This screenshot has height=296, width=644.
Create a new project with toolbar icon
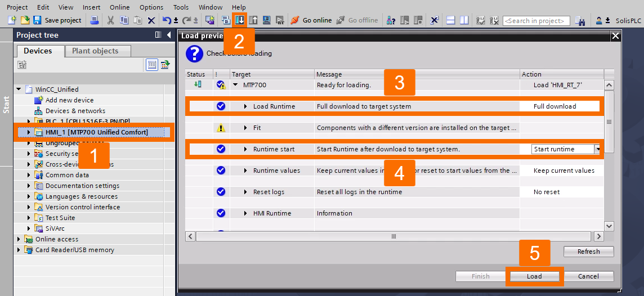click(12, 20)
